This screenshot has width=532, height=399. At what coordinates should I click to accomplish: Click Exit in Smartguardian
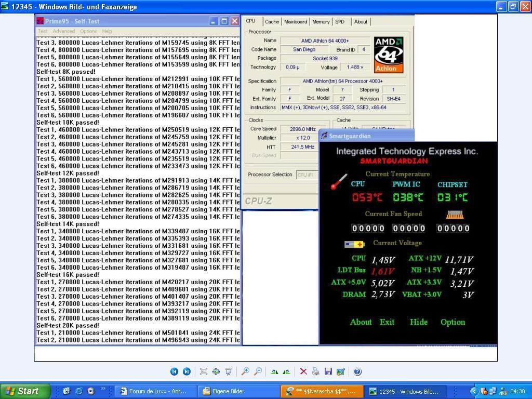point(387,322)
